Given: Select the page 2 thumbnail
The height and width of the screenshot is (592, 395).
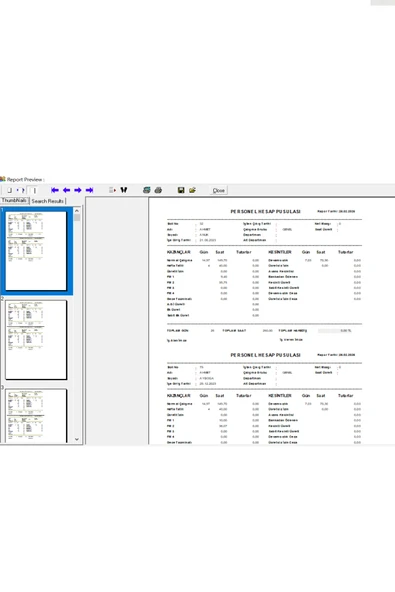Looking at the screenshot, I should pyautogui.click(x=36, y=340).
